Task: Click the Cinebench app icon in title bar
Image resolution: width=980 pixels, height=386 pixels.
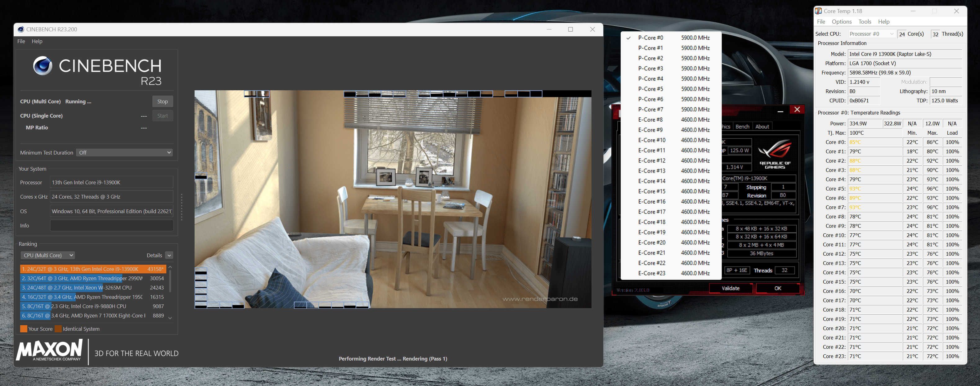Action: [21, 29]
